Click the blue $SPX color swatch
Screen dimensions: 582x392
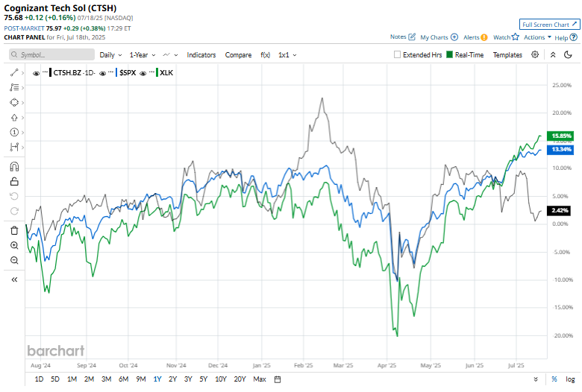(116, 73)
